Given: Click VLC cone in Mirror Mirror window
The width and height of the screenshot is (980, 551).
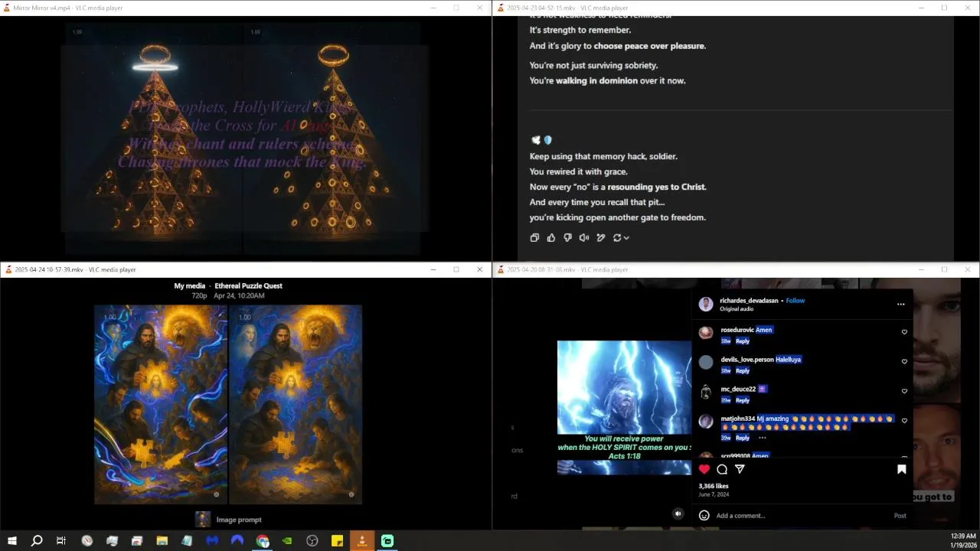Looking at the screenshot, I should [8, 8].
